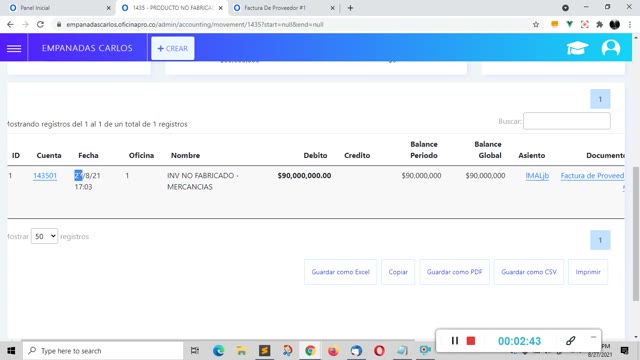Viewport: 640px width, 360px height.
Task: Open Task View on the taskbar
Action: (195, 351)
